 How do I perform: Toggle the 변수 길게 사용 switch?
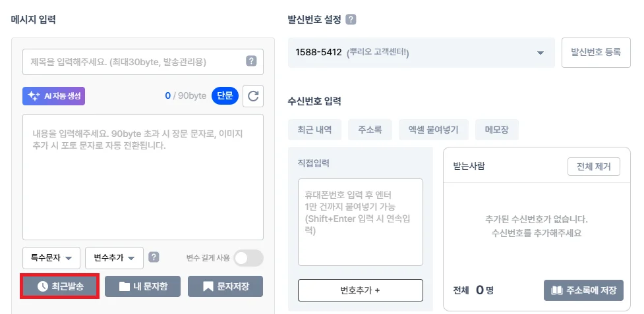[249, 258]
